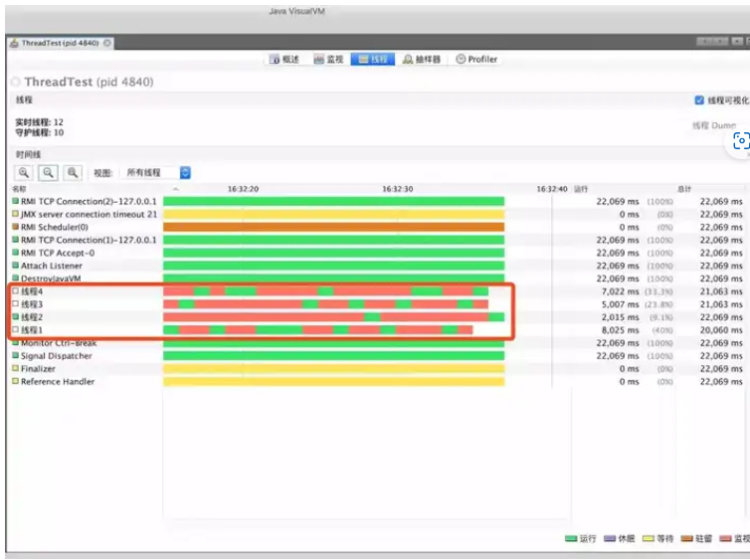
Task: Click the floating screenshot capture icon
Action: 741,141
